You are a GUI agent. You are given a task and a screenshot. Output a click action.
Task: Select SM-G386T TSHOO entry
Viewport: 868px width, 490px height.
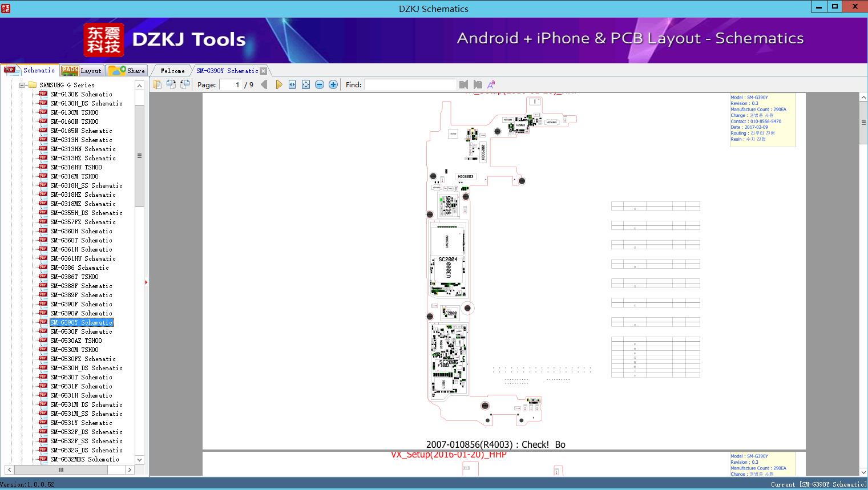(x=74, y=277)
